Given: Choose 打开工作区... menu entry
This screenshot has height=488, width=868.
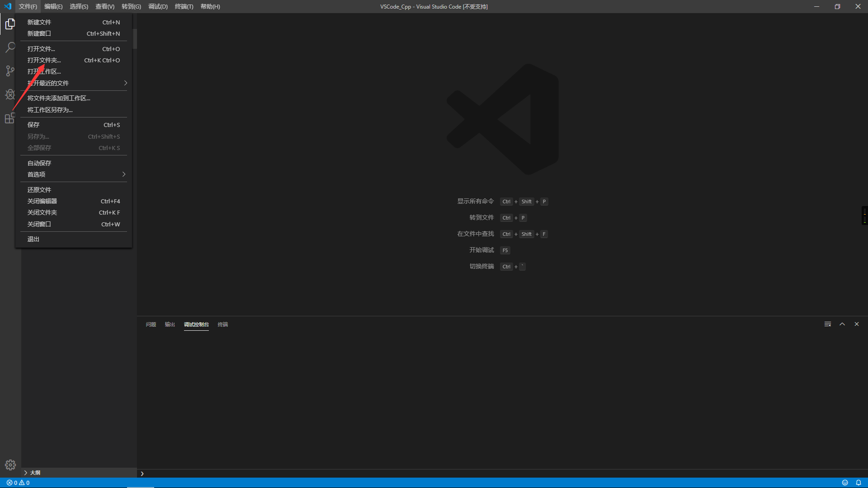Looking at the screenshot, I should click(74, 71).
